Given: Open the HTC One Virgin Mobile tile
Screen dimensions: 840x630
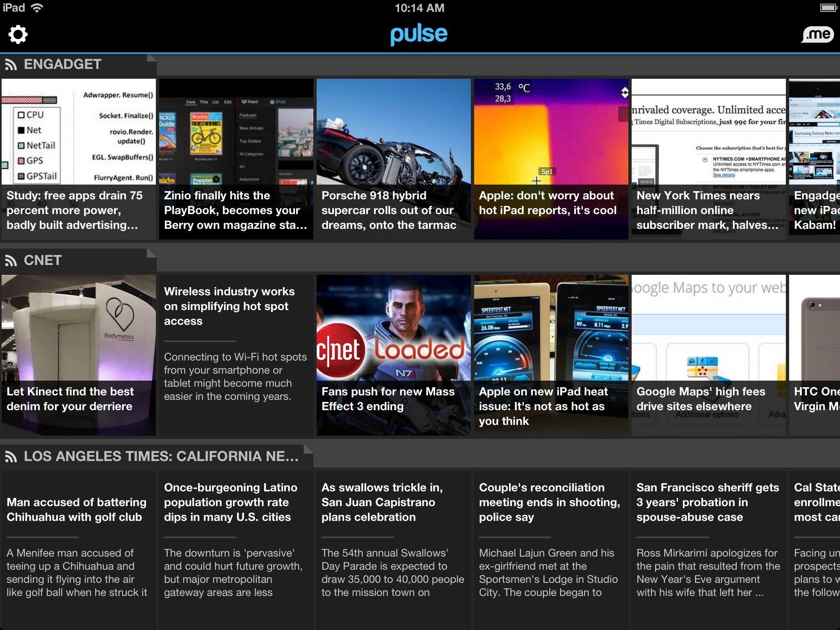Looking at the screenshot, I should (815, 355).
